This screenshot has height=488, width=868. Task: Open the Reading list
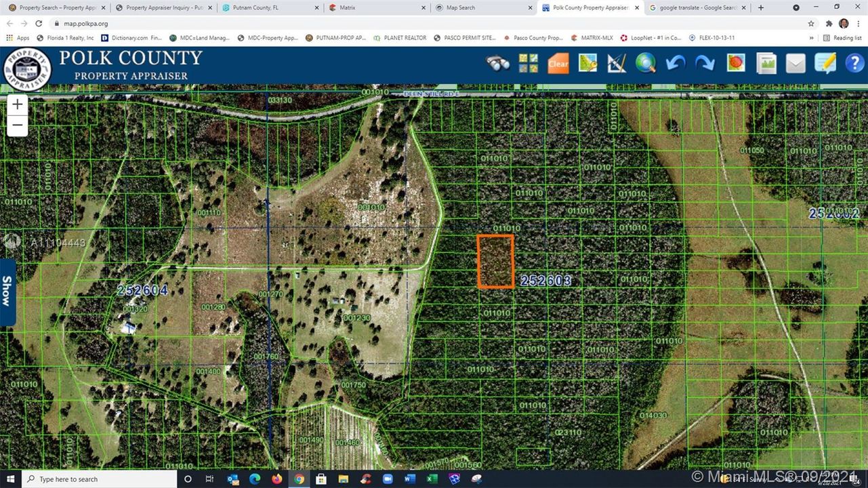pyautogui.click(x=842, y=38)
